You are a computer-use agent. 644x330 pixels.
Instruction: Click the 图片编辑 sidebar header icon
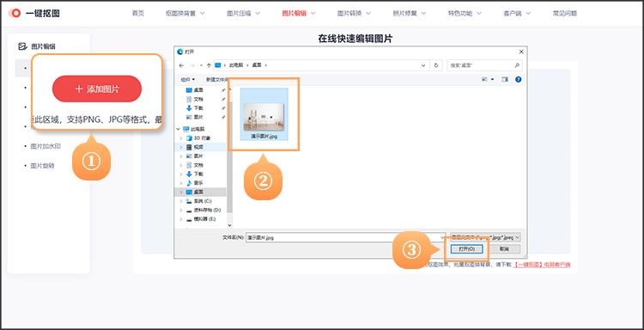tap(22, 46)
